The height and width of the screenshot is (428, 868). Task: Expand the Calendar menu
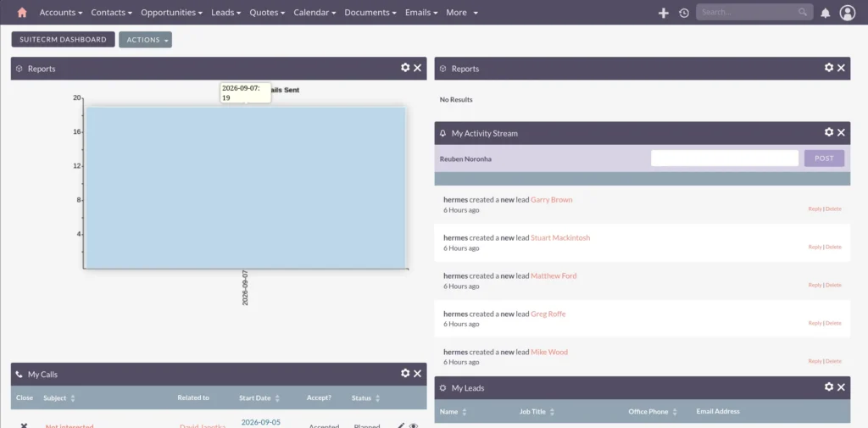click(315, 12)
